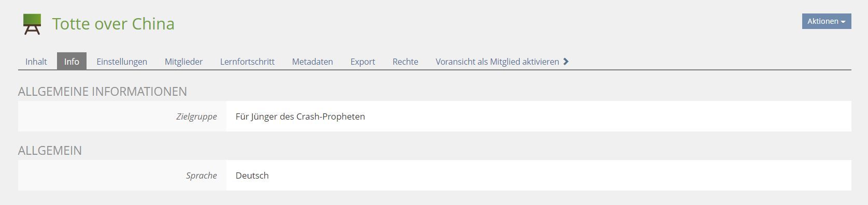Switch to the Metadaten tab

point(312,61)
